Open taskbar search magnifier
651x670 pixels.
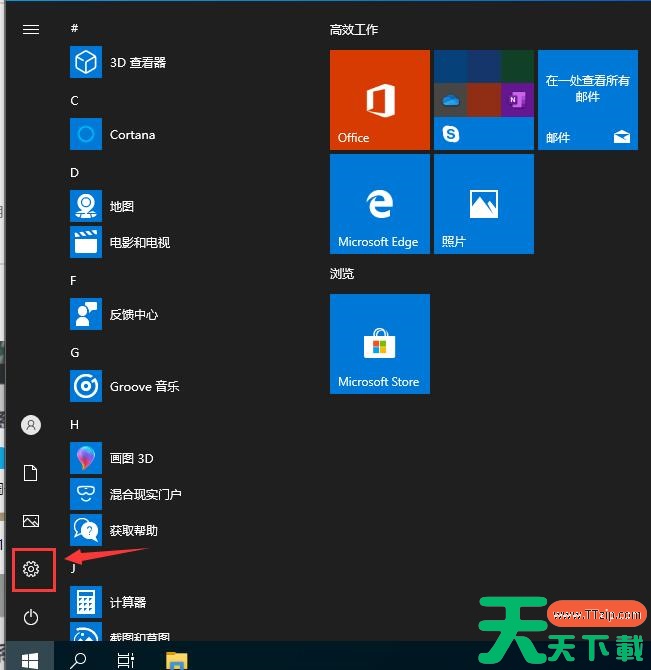click(78, 660)
